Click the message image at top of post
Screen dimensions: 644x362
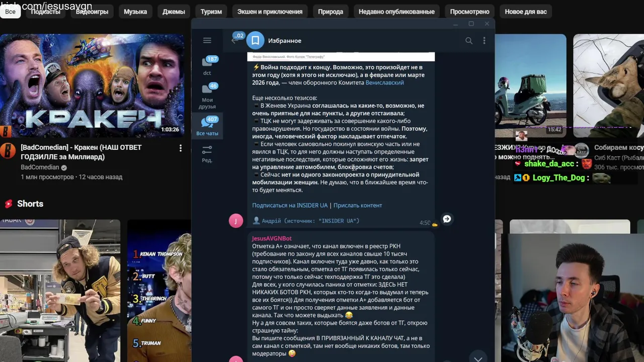coord(341,57)
